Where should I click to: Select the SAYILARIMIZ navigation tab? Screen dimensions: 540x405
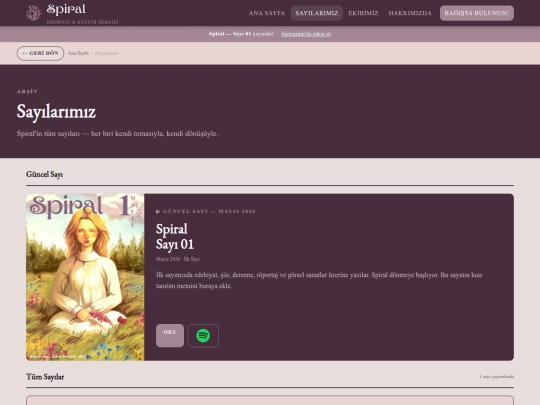coord(316,13)
